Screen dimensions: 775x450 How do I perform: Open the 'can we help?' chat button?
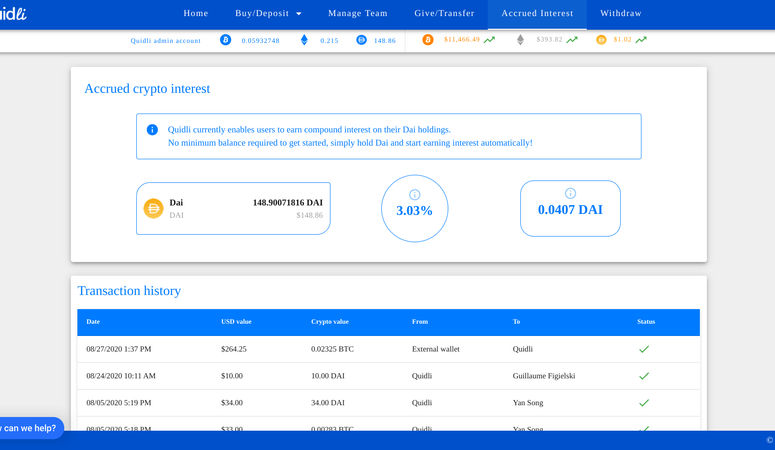click(31, 428)
